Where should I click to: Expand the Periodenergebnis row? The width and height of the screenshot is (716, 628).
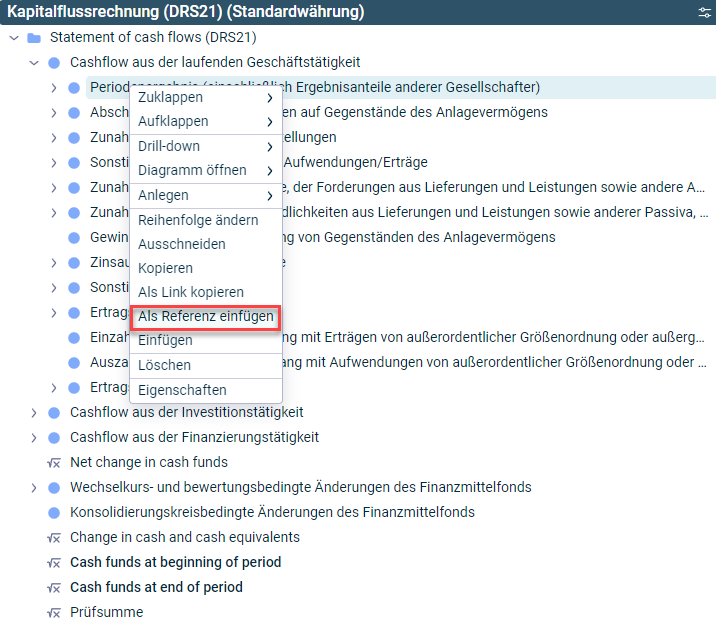point(54,88)
